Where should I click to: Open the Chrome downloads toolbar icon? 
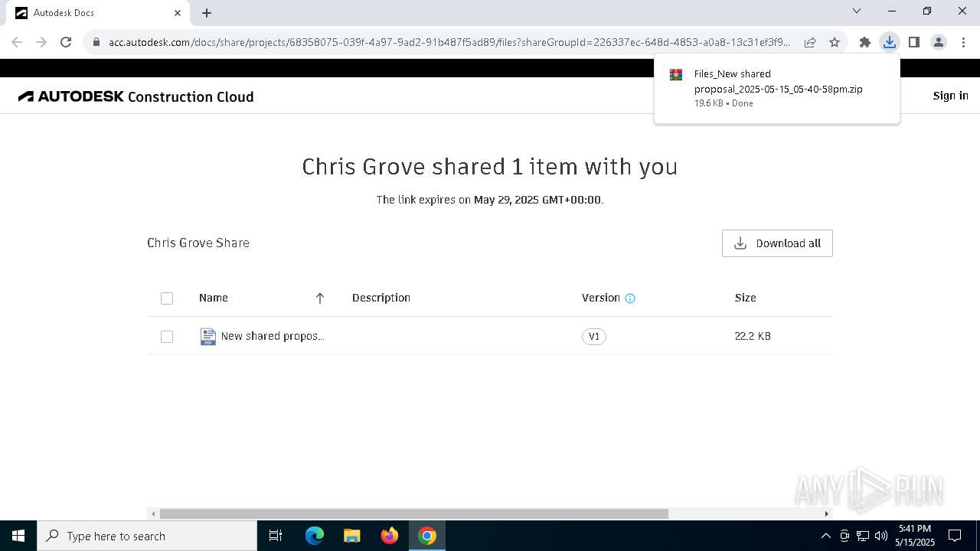click(889, 42)
